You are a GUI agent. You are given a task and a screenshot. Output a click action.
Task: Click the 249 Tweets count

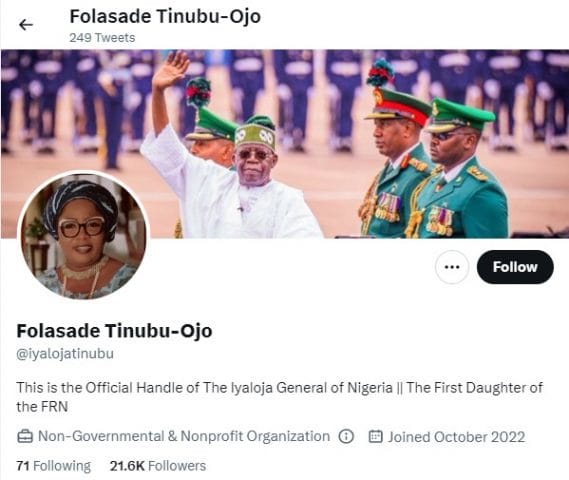point(102,38)
